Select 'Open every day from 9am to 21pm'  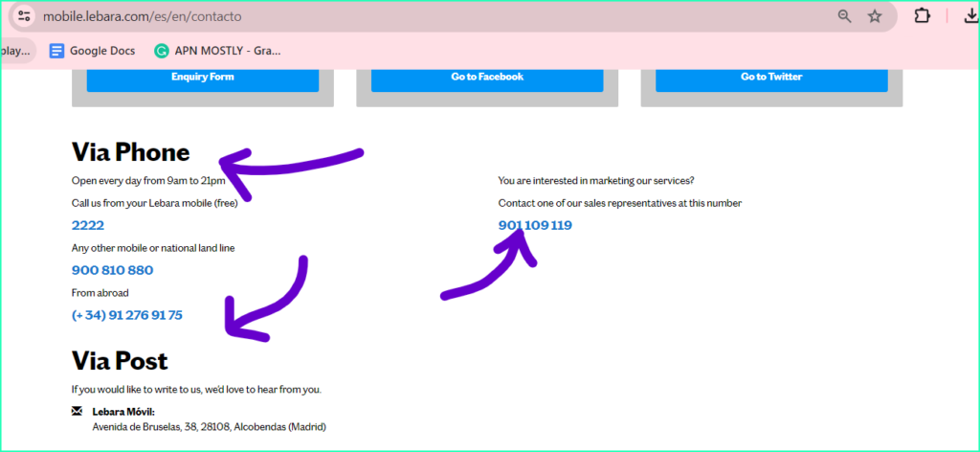pyautogui.click(x=148, y=181)
